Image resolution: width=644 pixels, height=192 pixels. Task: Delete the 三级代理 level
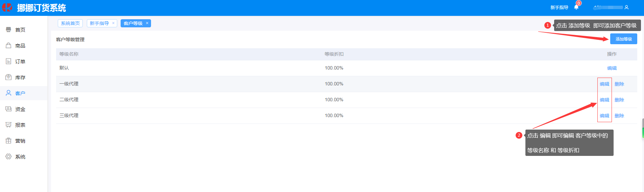coord(619,116)
